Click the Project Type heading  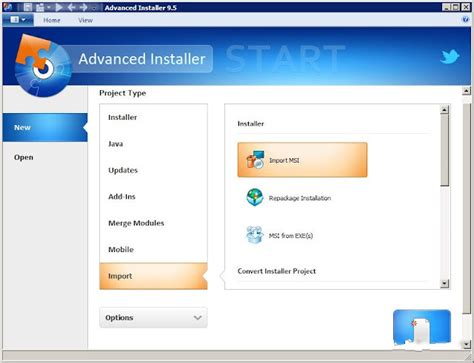pyautogui.click(x=123, y=93)
